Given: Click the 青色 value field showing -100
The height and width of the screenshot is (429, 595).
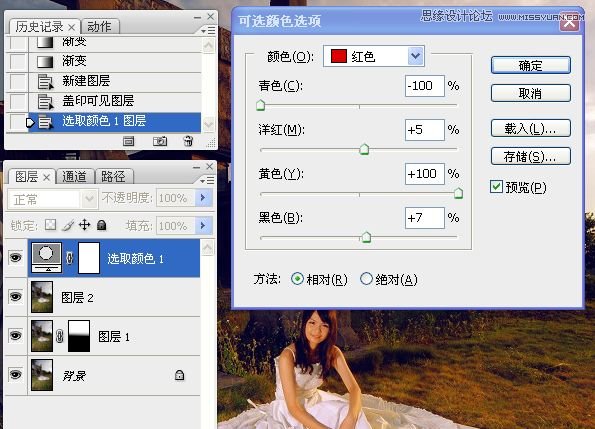Looking at the screenshot, I should 425,86.
